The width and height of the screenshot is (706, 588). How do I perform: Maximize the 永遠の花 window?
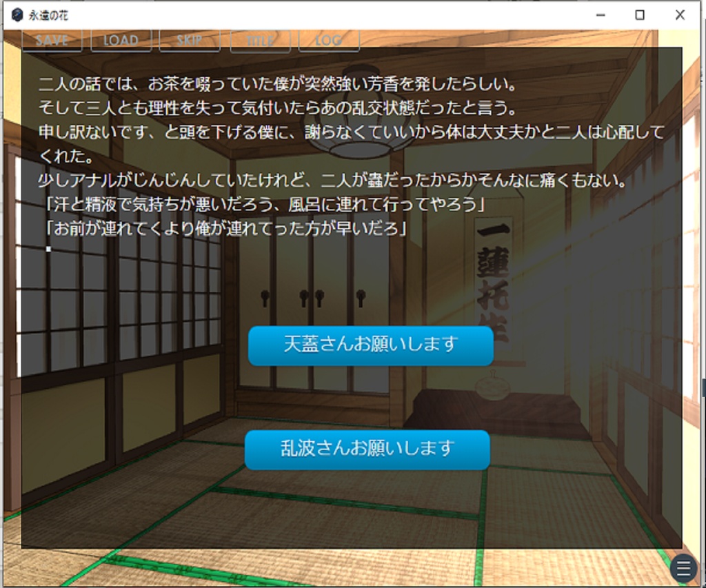coord(640,15)
